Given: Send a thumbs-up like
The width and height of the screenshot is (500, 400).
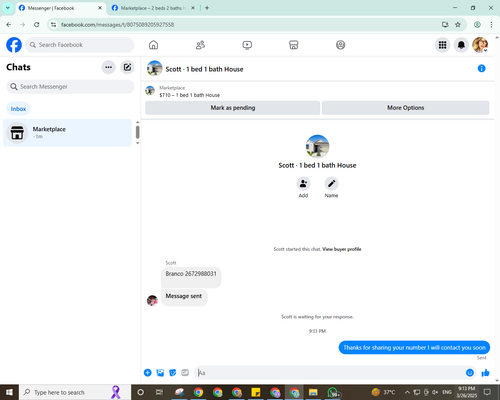Looking at the screenshot, I should 485,373.
